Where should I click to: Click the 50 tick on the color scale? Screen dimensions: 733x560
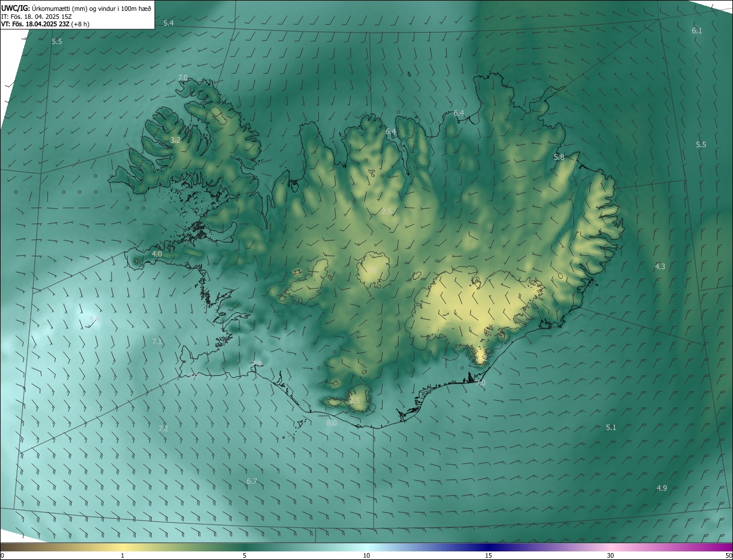tap(728, 555)
